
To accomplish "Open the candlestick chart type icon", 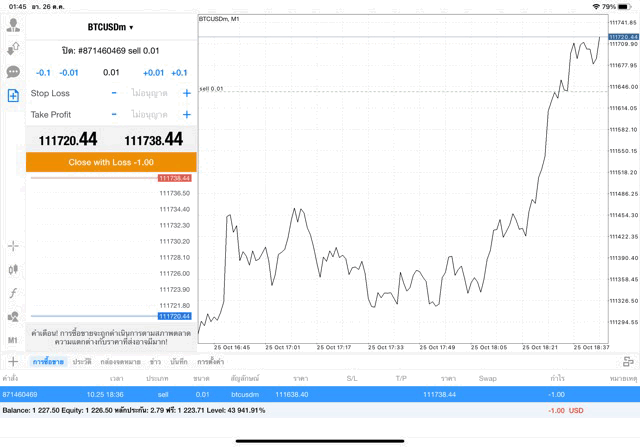I will [13, 269].
